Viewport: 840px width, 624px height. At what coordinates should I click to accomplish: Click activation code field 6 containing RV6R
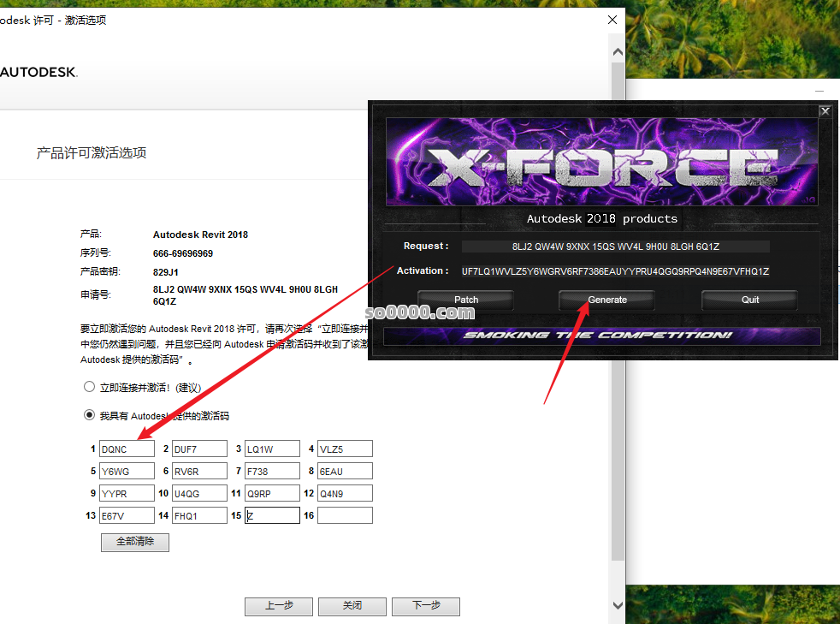pyautogui.click(x=200, y=472)
